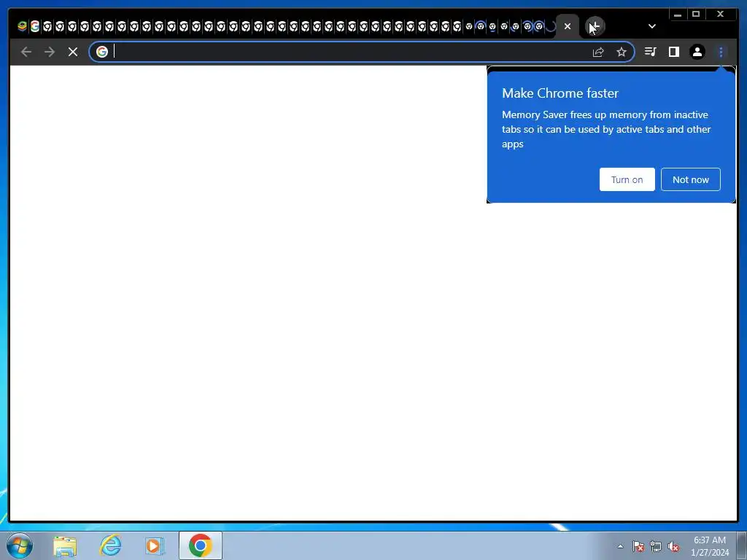Open Windows Media Player from taskbar
Screen dimensions: 747x560
(x=155, y=546)
